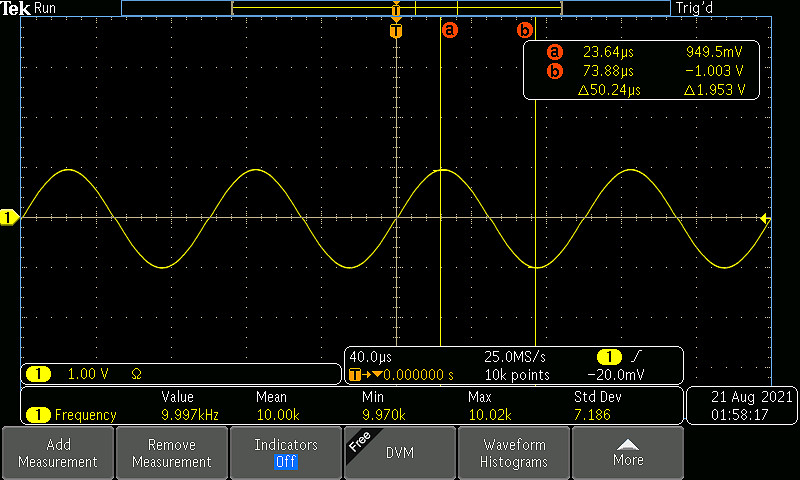Click the Min column header
This screenshot has height=480, width=800.
[372, 396]
